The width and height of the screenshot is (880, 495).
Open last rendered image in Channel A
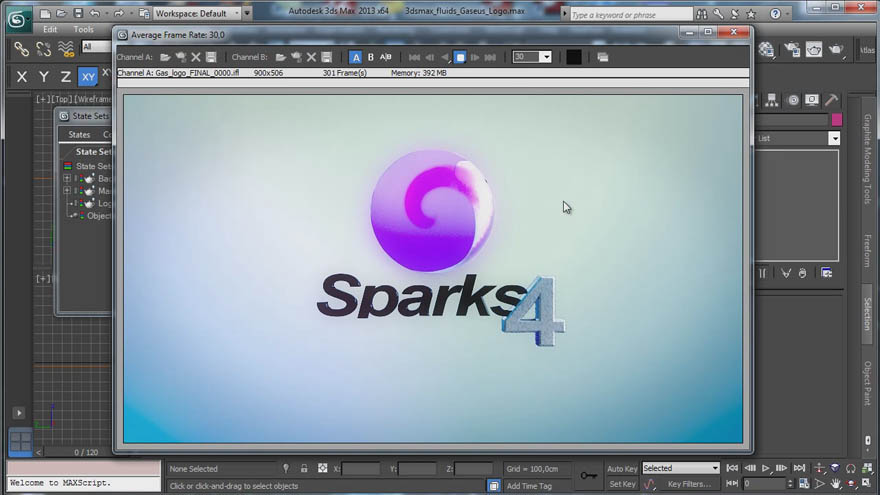pos(181,57)
